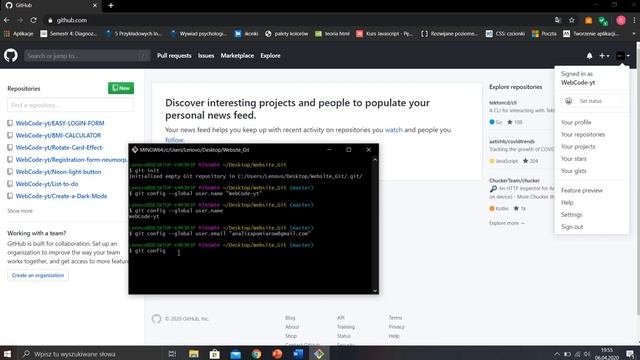Bookmark this page with the star
The image size is (640, 360).
pos(571,20)
